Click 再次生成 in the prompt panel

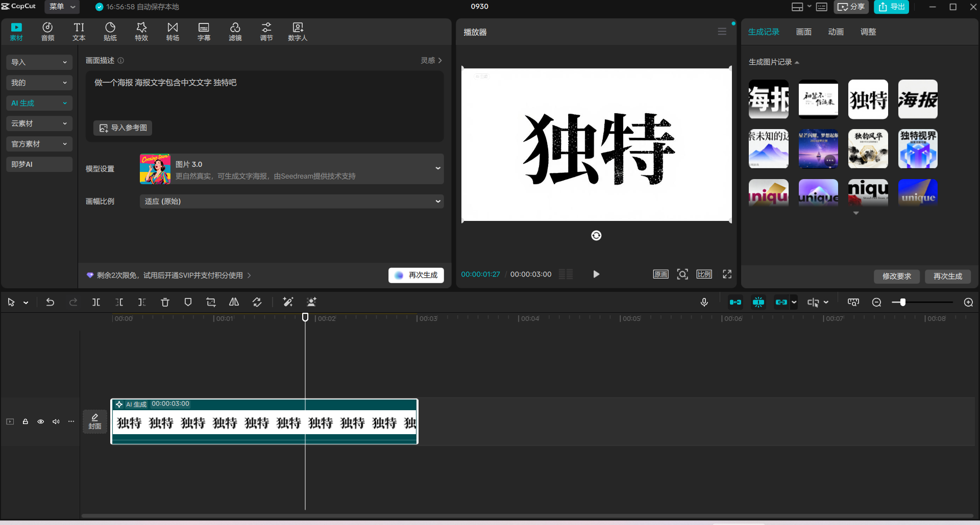416,275
